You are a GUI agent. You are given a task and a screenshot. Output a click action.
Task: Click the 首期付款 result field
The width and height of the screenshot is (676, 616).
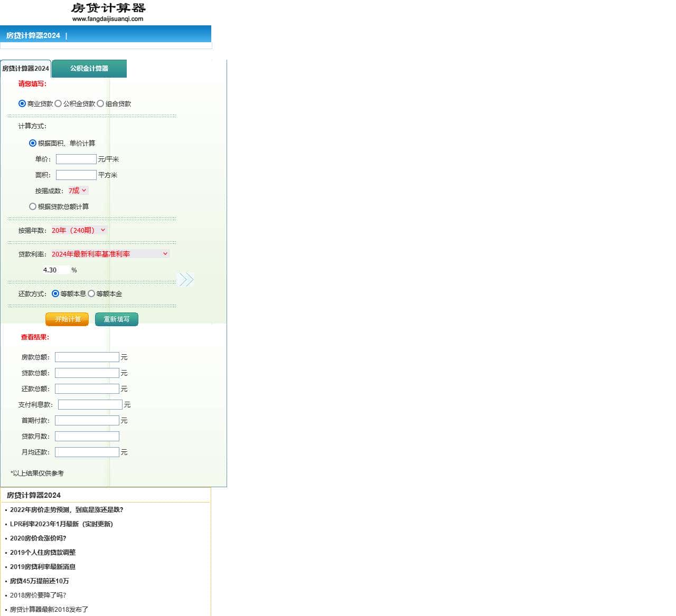pos(87,421)
